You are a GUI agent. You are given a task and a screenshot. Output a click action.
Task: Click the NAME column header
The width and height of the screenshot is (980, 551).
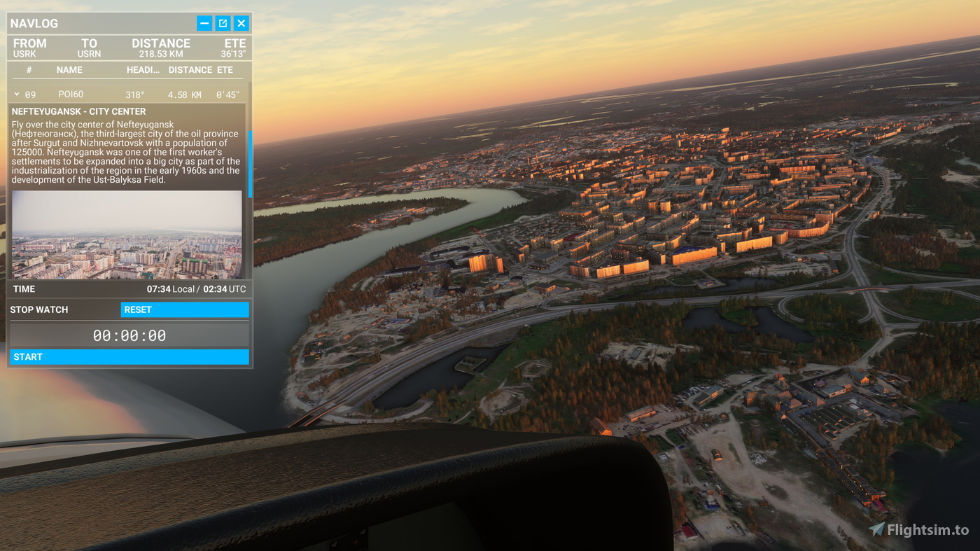pyautogui.click(x=69, y=70)
